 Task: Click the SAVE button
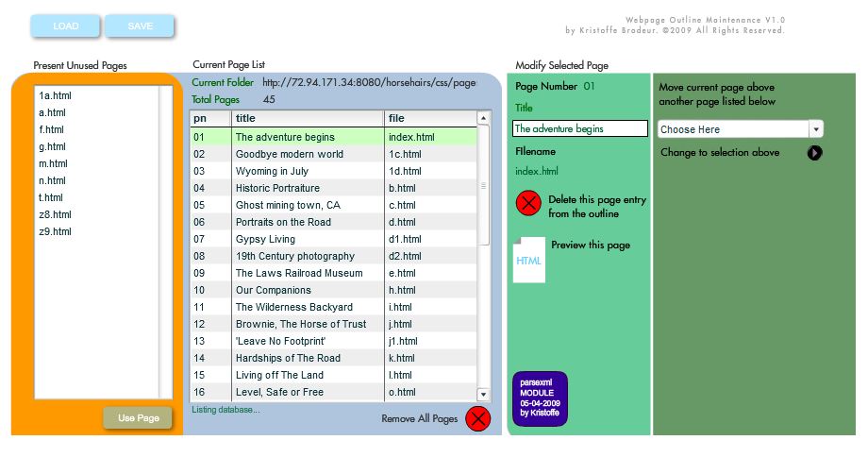[140, 26]
